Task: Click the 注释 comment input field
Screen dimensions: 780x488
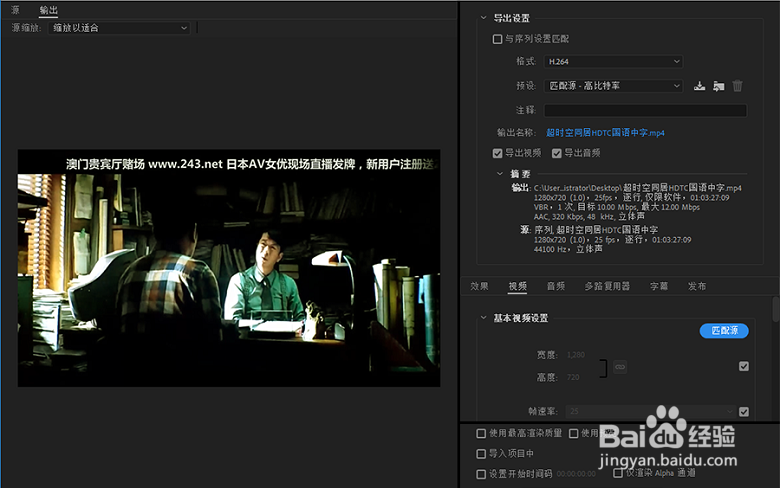Action: pos(645,110)
